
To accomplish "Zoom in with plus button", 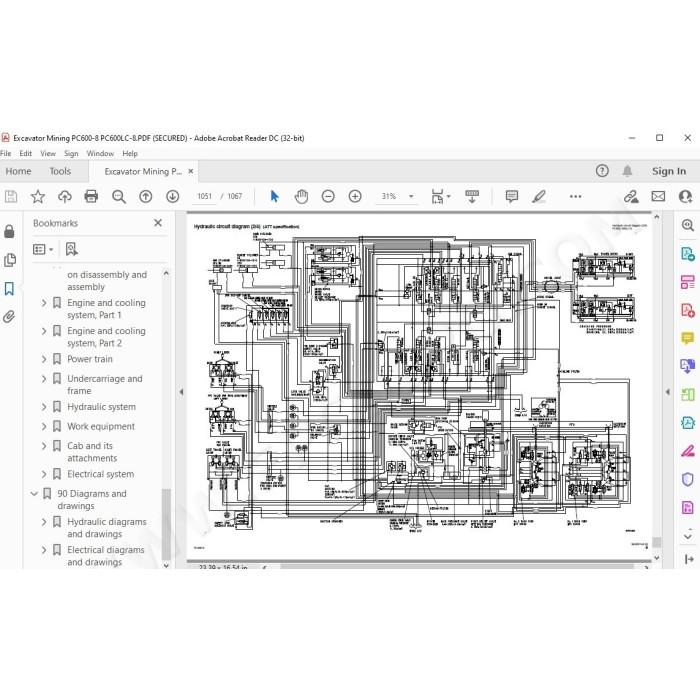I will [x=355, y=196].
